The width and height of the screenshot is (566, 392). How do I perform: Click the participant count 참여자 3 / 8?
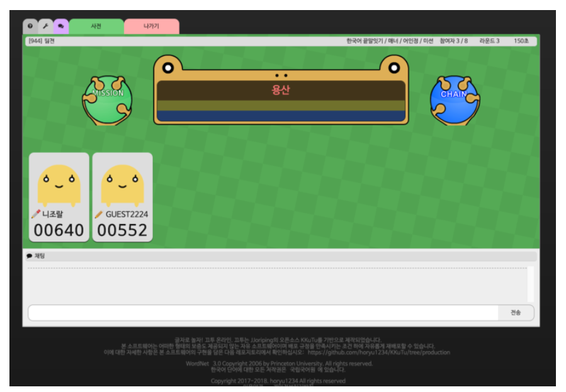454,41
